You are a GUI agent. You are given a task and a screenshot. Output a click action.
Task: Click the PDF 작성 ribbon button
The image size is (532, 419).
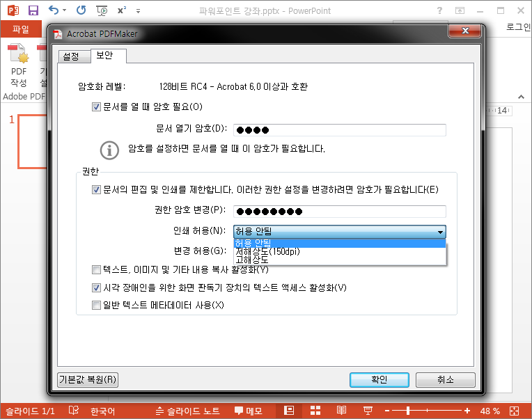coord(19,65)
